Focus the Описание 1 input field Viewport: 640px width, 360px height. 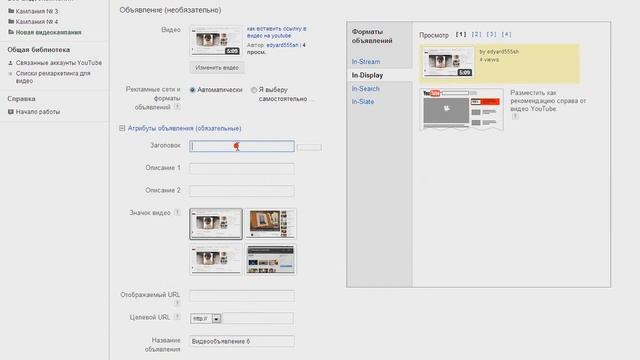(242, 169)
